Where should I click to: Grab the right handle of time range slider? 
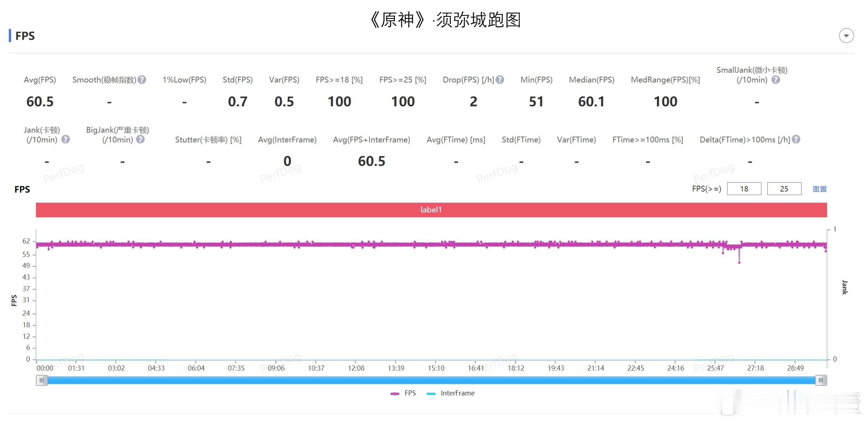(821, 381)
